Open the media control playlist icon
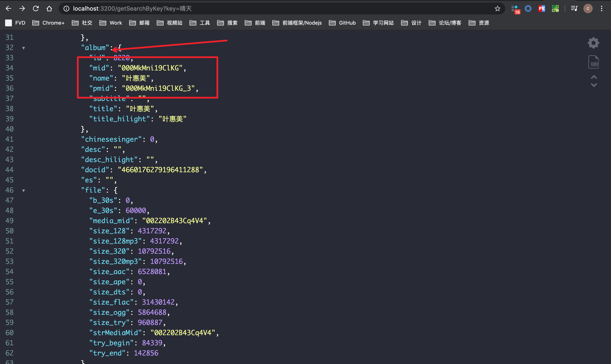611x364 pixels. click(x=574, y=9)
